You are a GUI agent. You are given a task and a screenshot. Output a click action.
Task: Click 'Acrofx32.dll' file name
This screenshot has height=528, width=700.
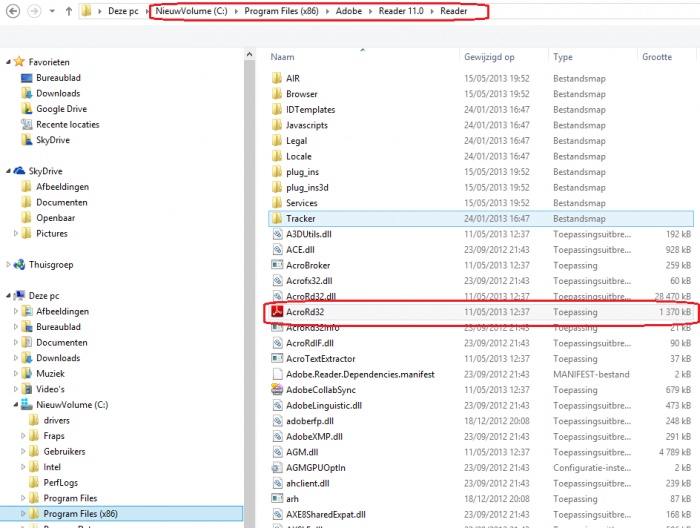(309, 281)
